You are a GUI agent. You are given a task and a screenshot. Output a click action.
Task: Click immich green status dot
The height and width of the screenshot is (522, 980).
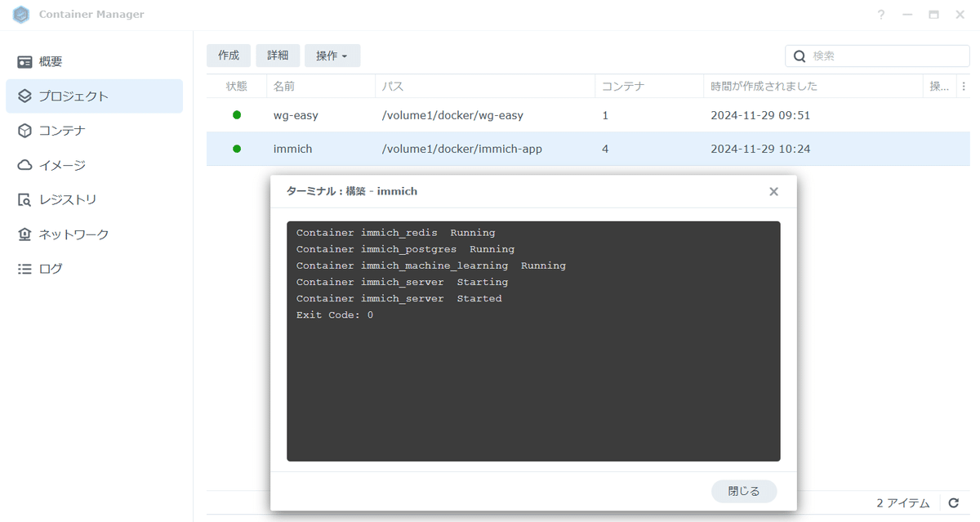pos(237,149)
